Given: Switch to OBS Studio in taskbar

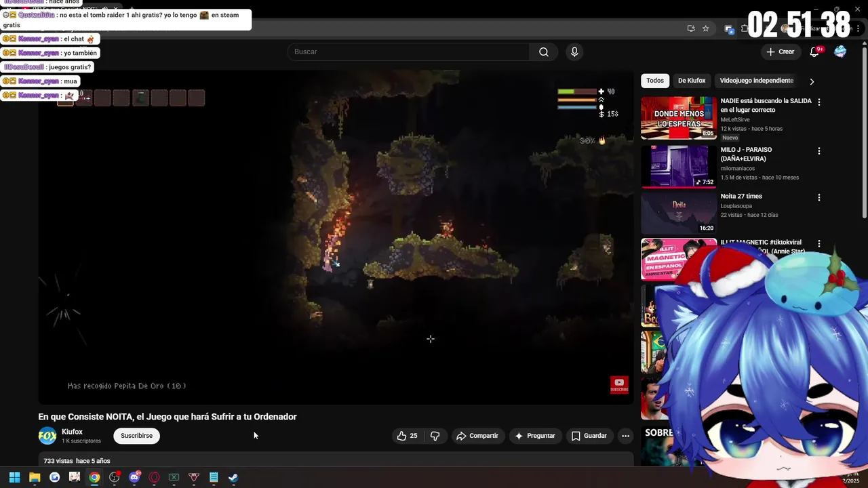Looking at the screenshot, I should (x=114, y=477).
